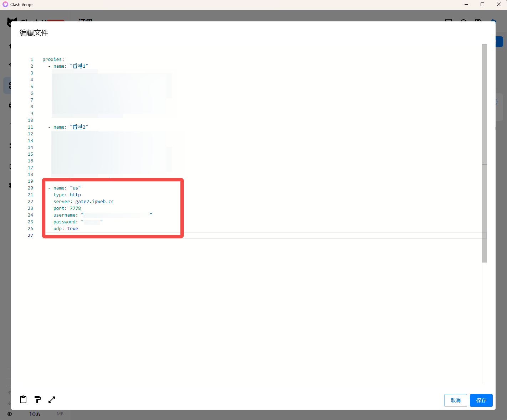Click the 香港1 proxy name entry

79,66
